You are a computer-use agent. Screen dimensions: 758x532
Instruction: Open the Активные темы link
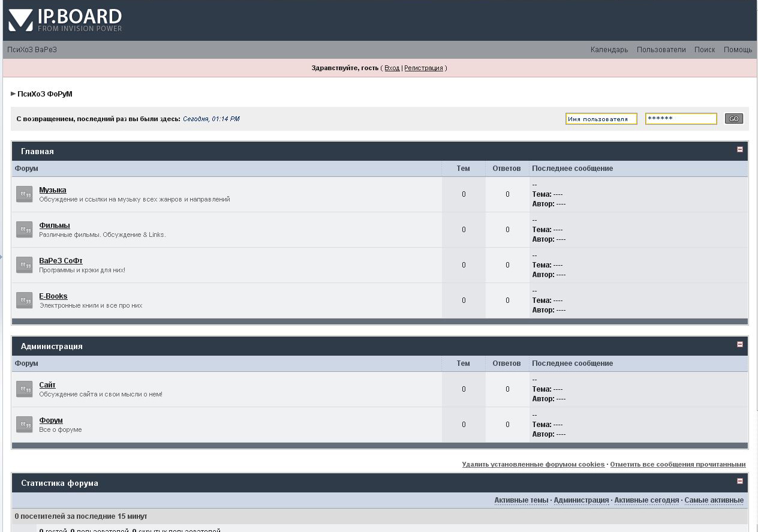520,500
